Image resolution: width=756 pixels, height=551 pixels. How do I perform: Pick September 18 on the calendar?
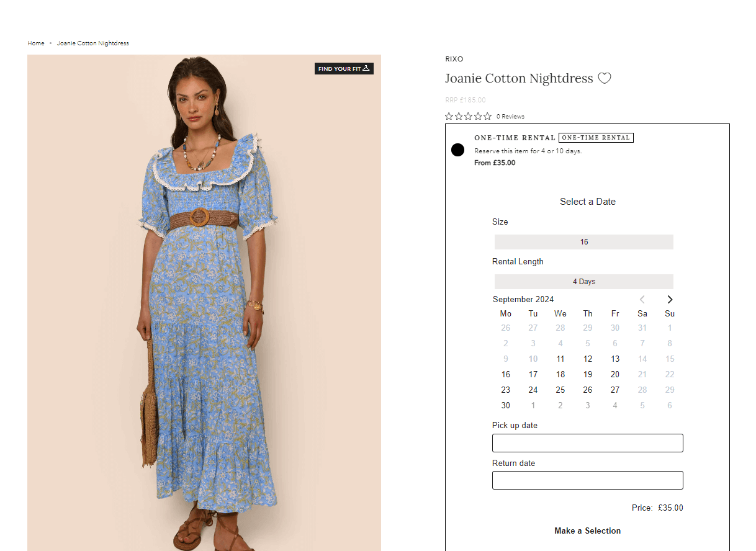[x=560, y=374]
